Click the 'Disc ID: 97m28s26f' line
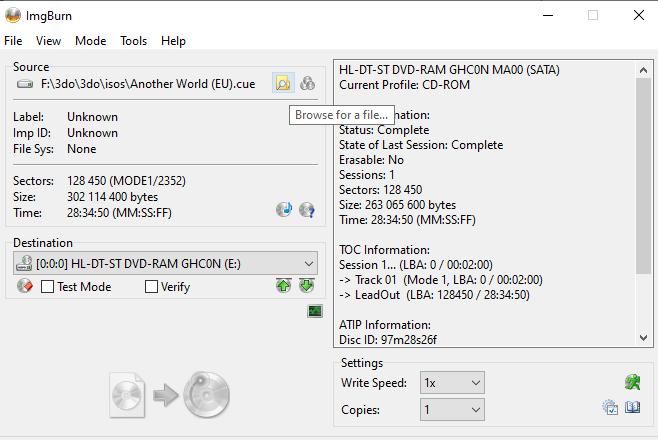Viewport: 658px width, 440px height. pos(388,339)
